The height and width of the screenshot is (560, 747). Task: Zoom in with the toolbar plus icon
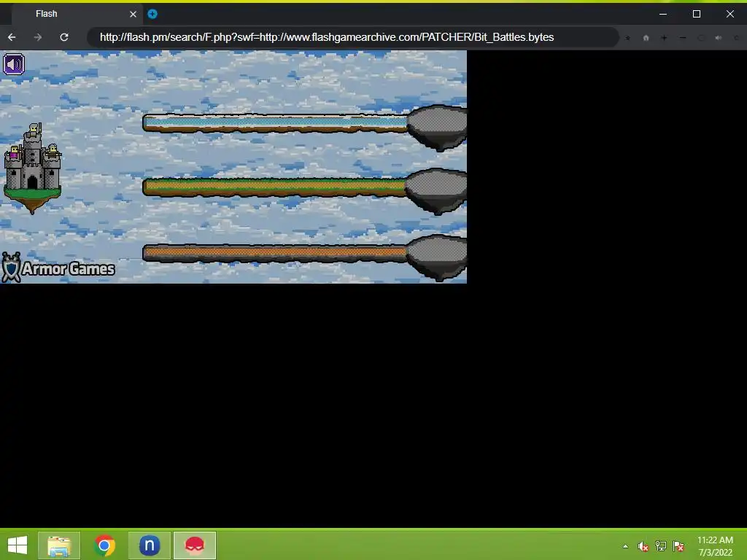pos(664,38)
